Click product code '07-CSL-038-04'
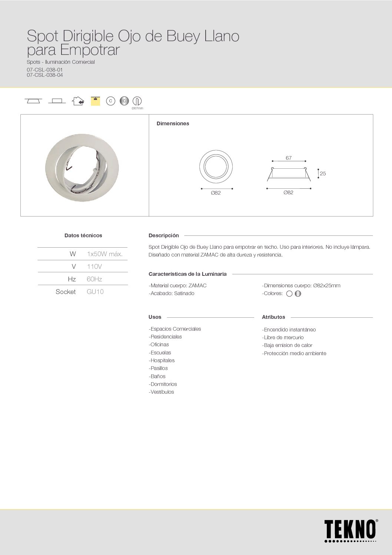Viewport: 392px width, 555px height. point(45,75)
